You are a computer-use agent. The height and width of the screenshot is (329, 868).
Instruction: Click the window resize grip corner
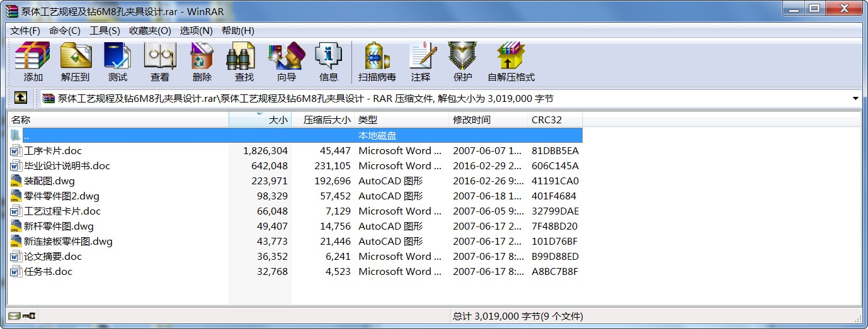click(x=857, y=318)
